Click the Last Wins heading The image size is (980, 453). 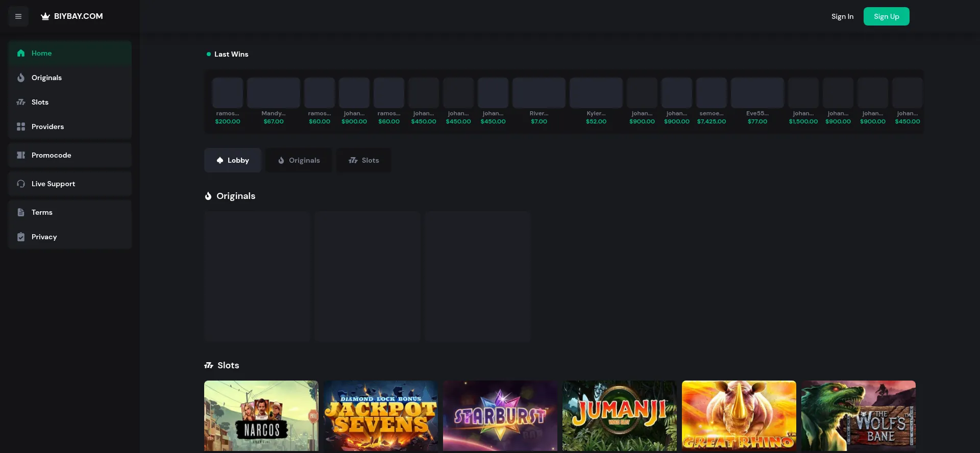(x=231, y=54)
